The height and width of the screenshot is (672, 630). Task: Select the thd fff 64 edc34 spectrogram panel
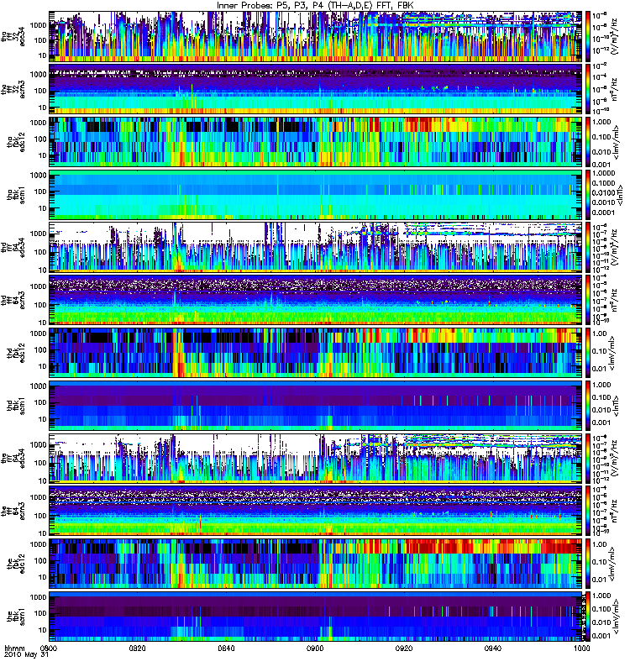coord(316,247)
